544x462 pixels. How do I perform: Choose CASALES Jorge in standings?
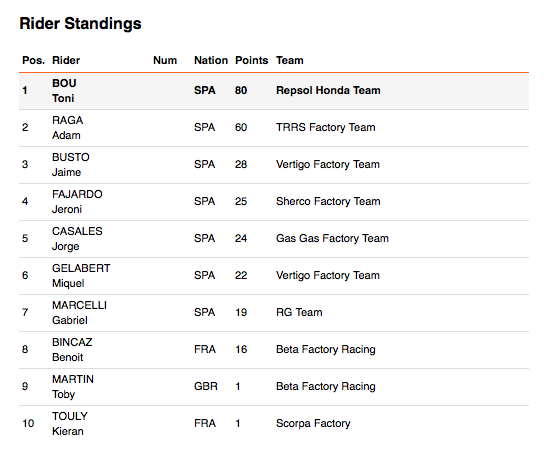coord(77,239)
